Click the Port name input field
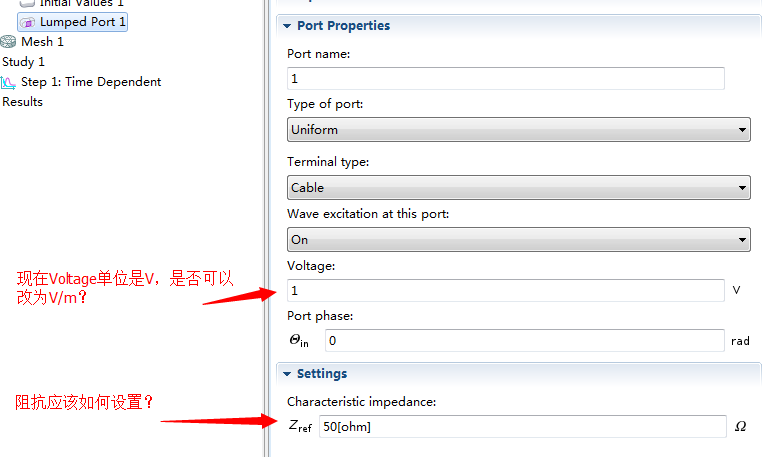Viewport: 764px width, 457px height. pos(505,79)
